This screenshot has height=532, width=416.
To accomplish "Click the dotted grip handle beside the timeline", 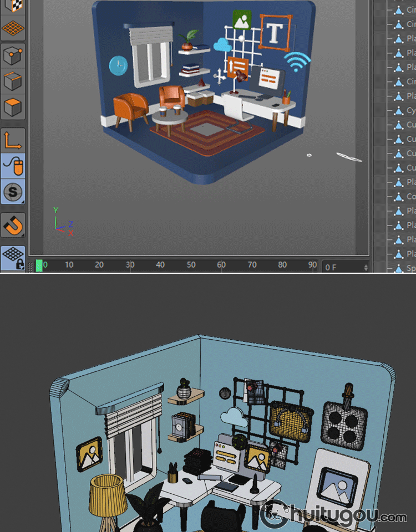I will coord(31,267).
